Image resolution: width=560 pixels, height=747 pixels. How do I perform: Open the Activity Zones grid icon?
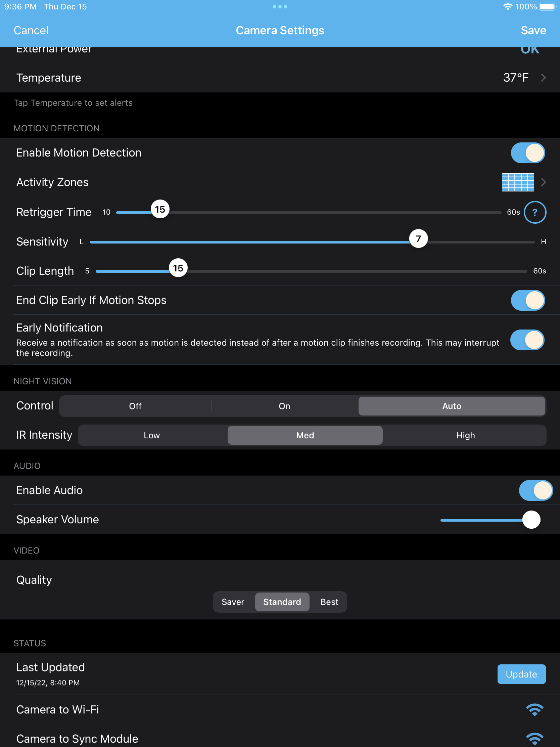[518, 182]
